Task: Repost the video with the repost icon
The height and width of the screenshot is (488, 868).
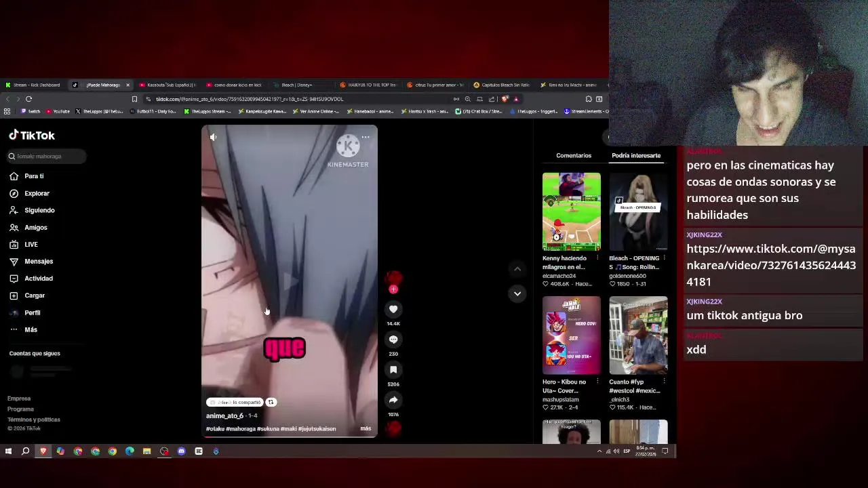Action: (271, 402)
